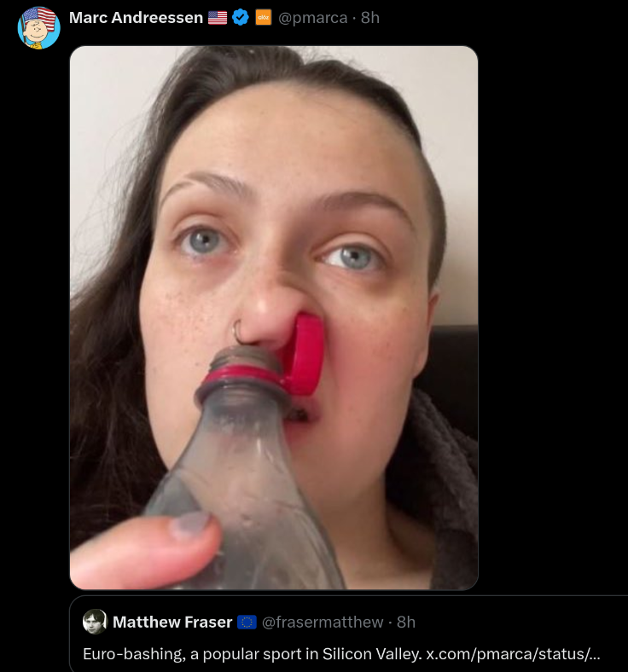The height and width of the screenshot is (672, 628).
Task: Open the @frasermatthew handle
Action: (323, 623)
